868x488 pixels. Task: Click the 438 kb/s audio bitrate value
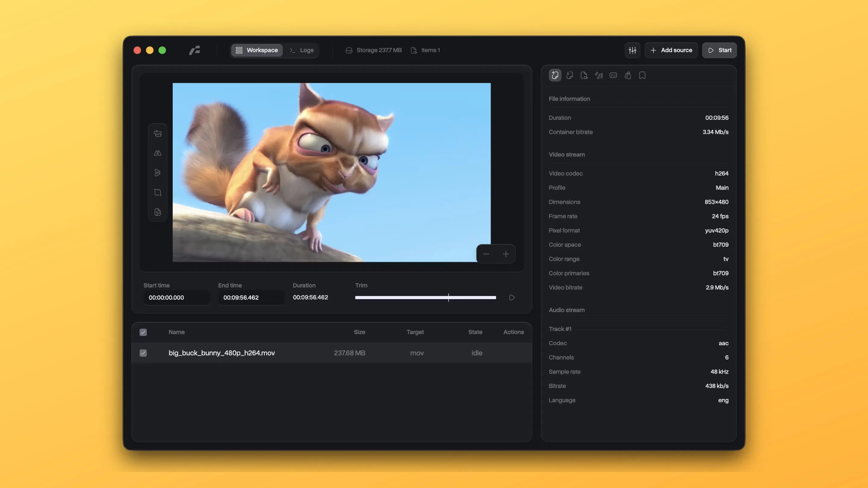click(717, 386)
